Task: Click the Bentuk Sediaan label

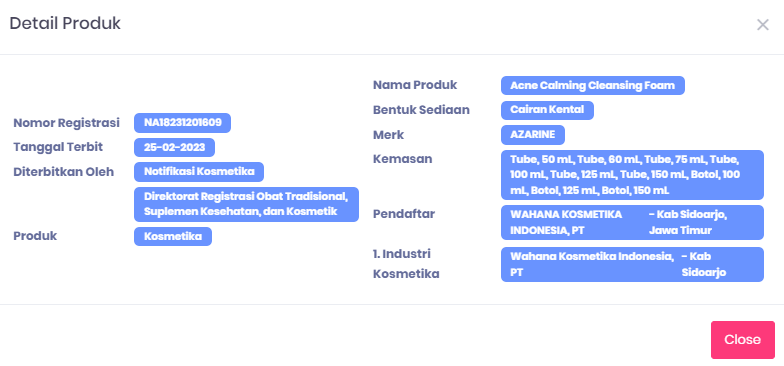Action: click(x=422, y=110)
